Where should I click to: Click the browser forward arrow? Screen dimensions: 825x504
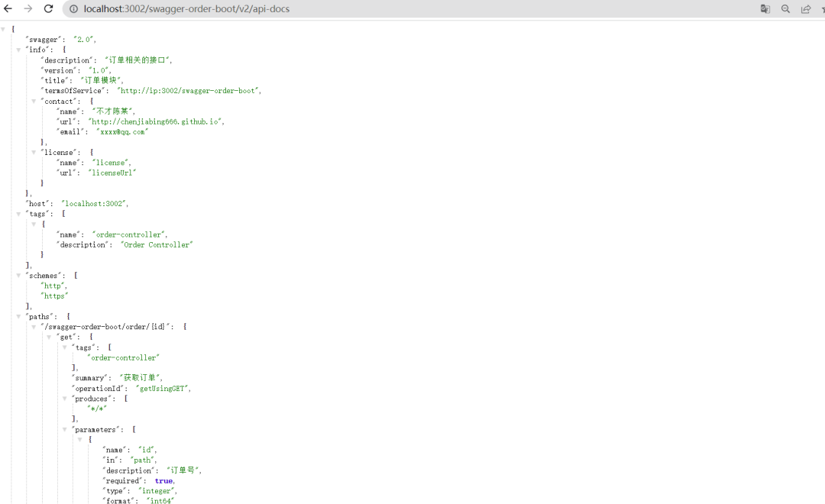[28, 9]
